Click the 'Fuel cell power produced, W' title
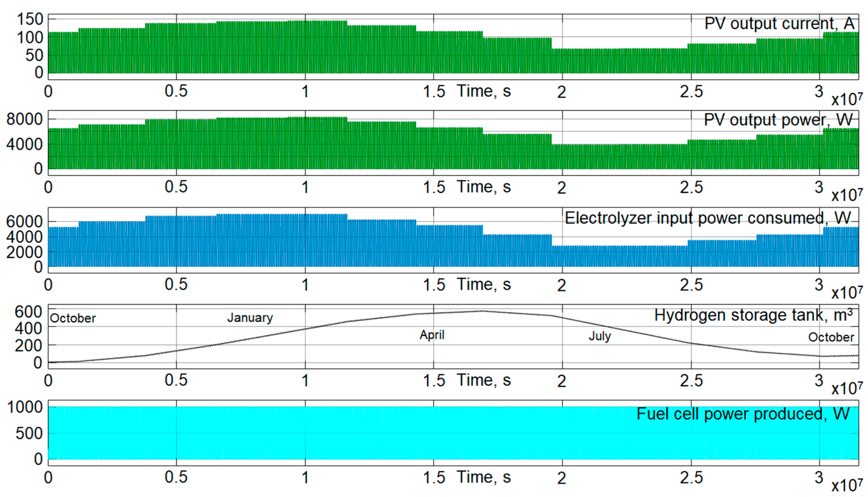Screen dimensions: 868x497 pos(743,414)
